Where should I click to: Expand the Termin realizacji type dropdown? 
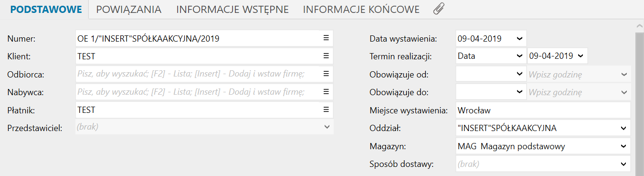tap(519, 56)
